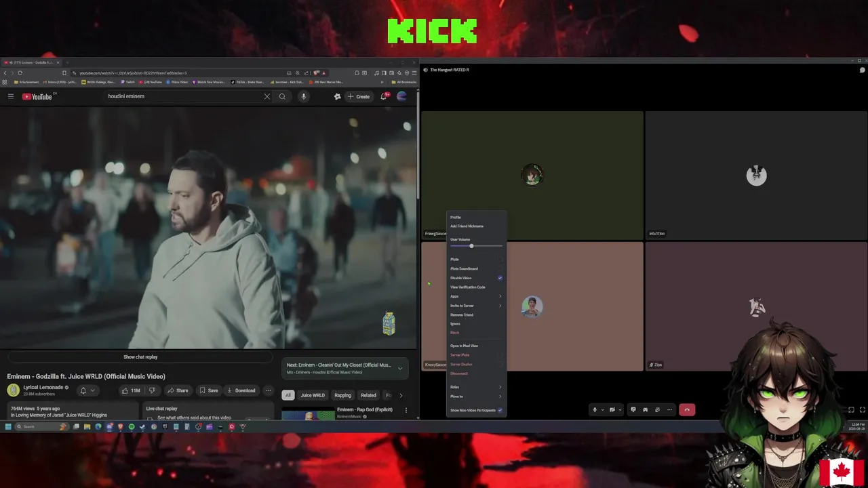
Task: Click the YouTube Create button
Action: pos(359,96)
